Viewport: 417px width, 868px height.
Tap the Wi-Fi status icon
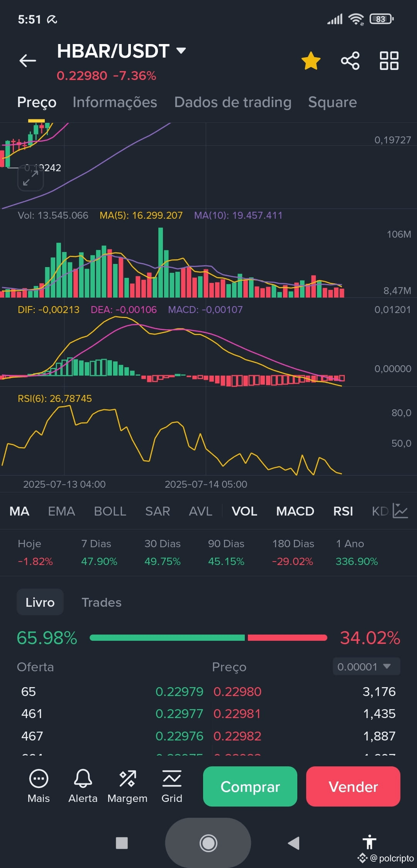[x=356, y=19]
